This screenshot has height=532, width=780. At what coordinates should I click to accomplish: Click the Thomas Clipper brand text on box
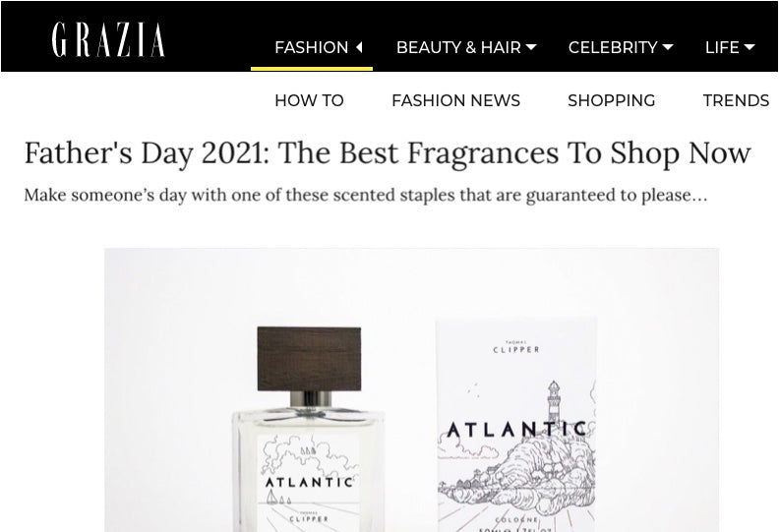pos(516,347)
